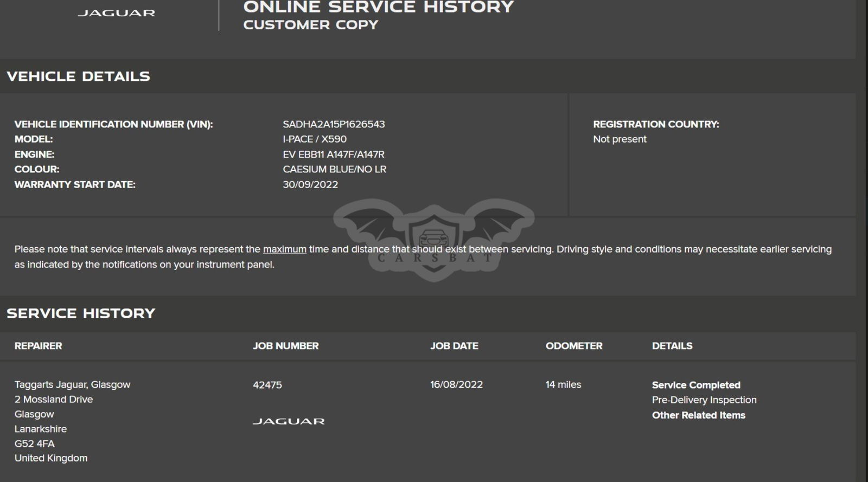This screenshot has width=868, height=482.
Task: Click the VEHICLE DETAILS section heading
Action: pos(78,76)
